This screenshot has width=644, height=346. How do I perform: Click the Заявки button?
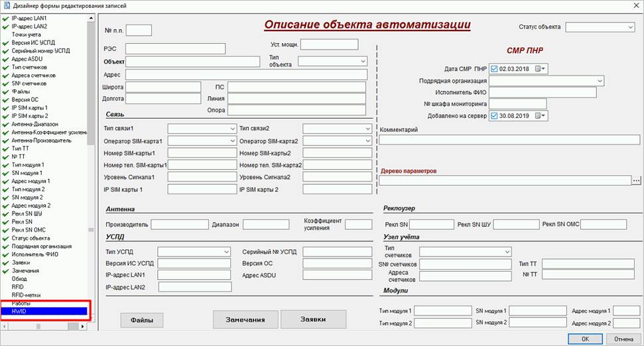tap(313, 319)
